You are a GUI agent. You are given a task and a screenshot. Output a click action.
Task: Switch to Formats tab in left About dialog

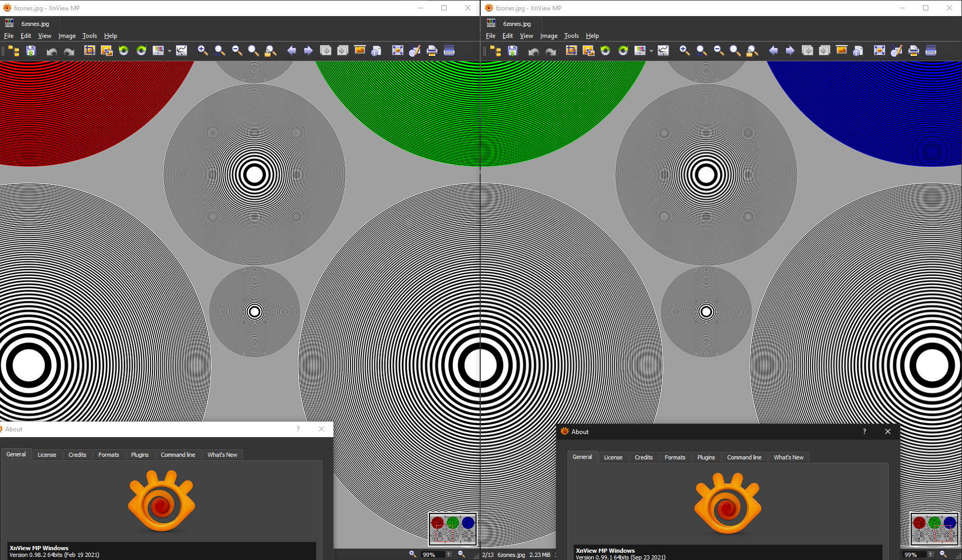click(x=108, y=455)
